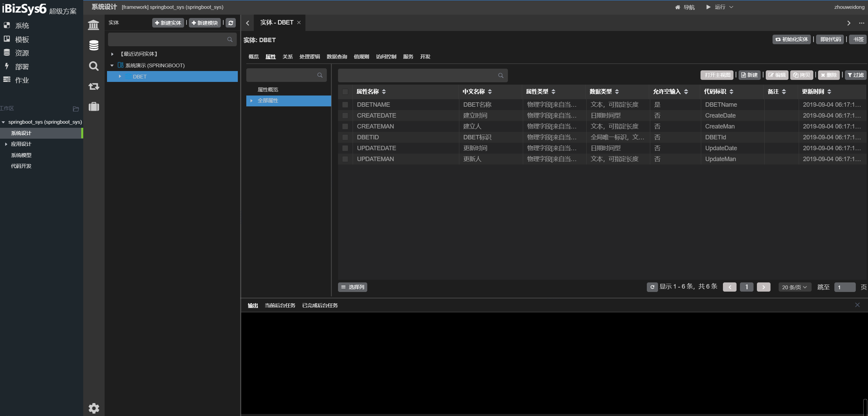Click the 跳至 page number input field

tap(845, 287)
